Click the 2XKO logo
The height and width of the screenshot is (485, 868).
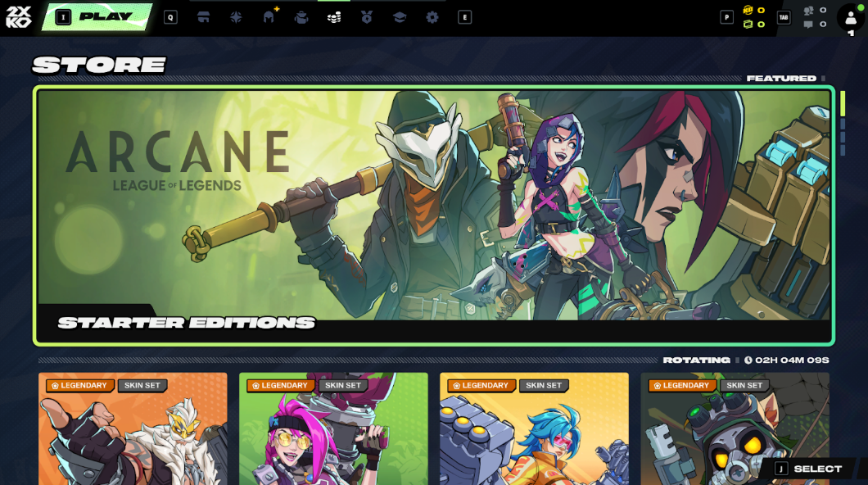[19, 16]
